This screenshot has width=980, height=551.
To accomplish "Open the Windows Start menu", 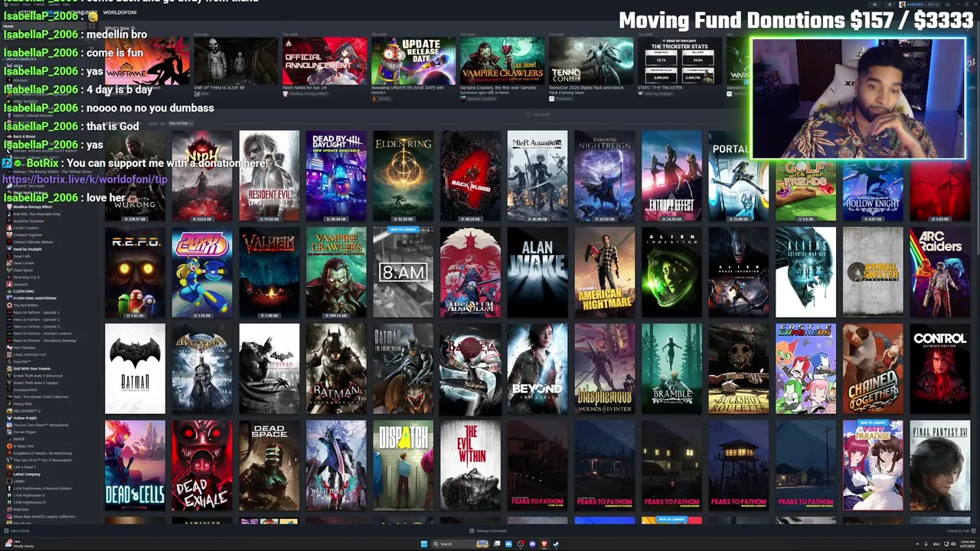I will coord(424,544).
